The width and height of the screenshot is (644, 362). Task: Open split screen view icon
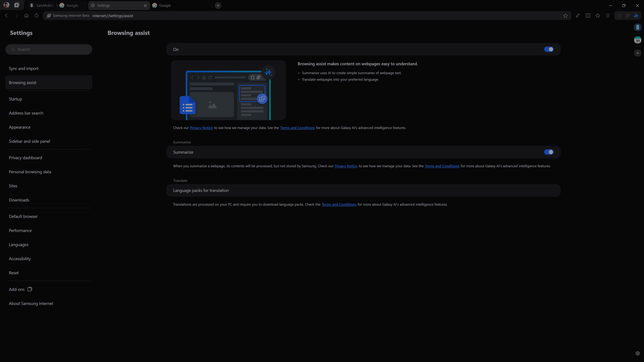click(588, 15)
